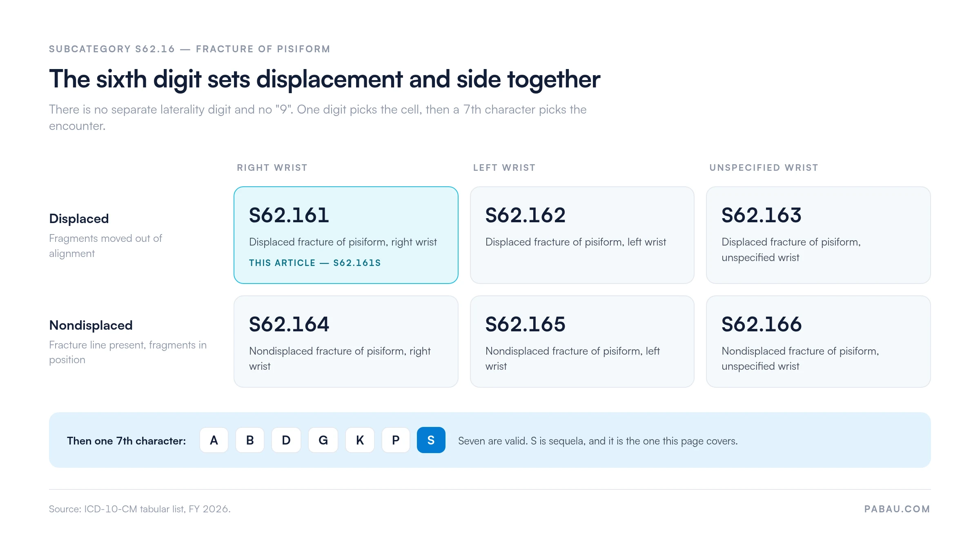This screenshot has height=554, width=980.
Task: Select the S62.164 nondisplaced right wrist card
Action: 346,342
